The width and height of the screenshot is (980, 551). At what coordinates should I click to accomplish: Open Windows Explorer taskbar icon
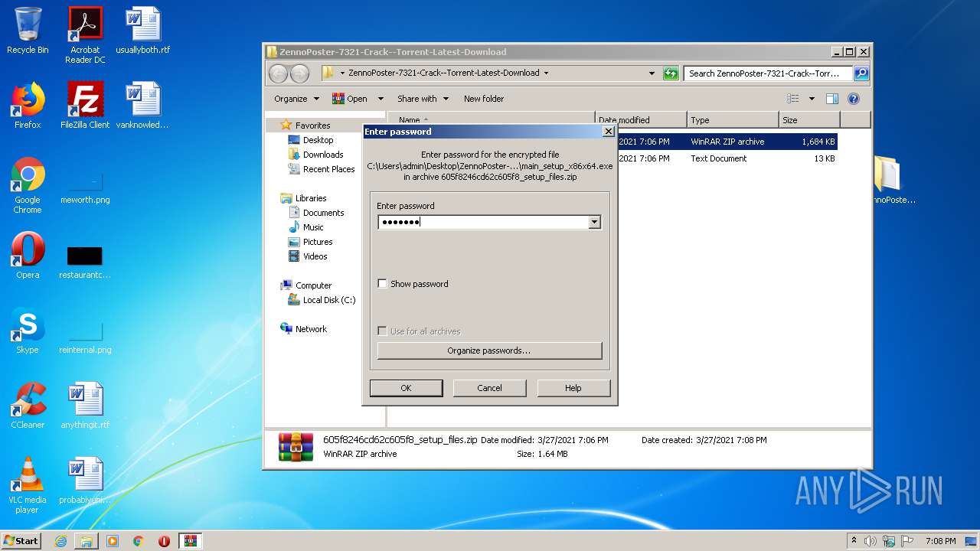pos(87,541)
